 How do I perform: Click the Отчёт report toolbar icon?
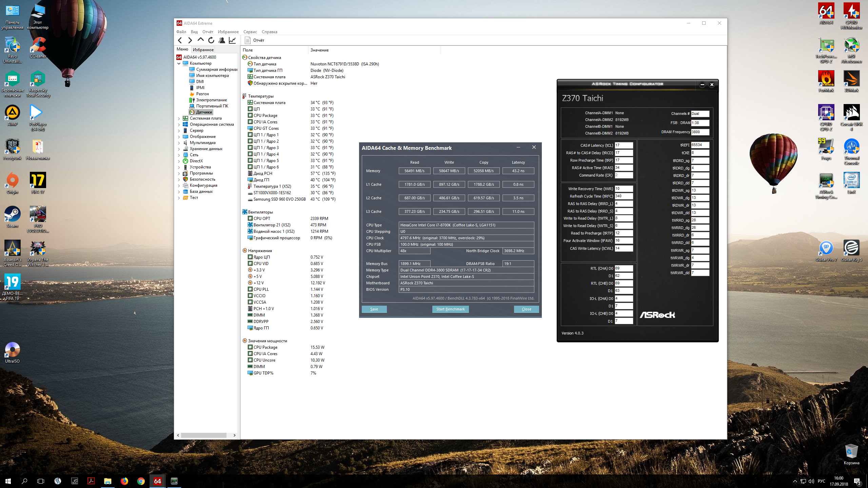tap(248, 40)
